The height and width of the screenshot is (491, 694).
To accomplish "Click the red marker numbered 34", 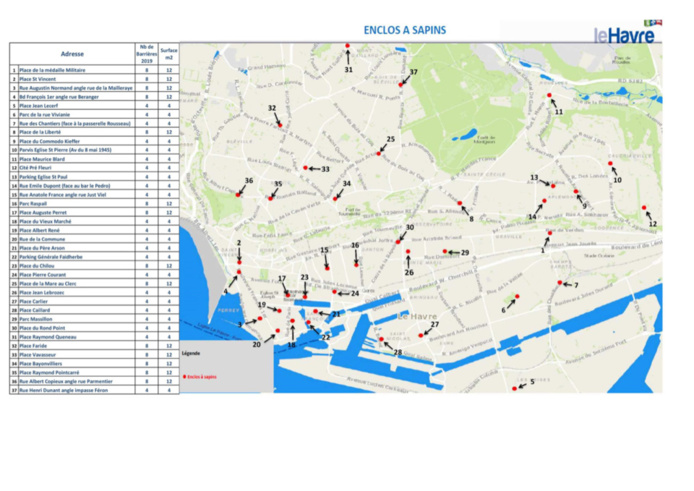I will [x=335, y=197].
